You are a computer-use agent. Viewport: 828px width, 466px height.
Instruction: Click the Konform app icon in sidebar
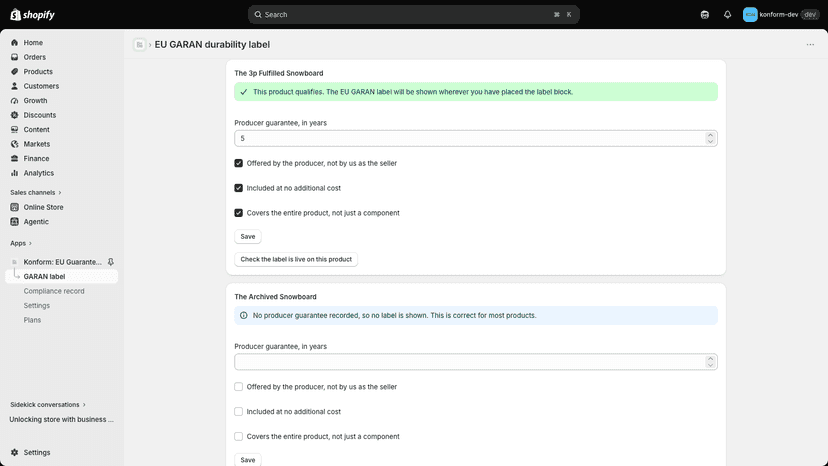(x=14, y=262)
